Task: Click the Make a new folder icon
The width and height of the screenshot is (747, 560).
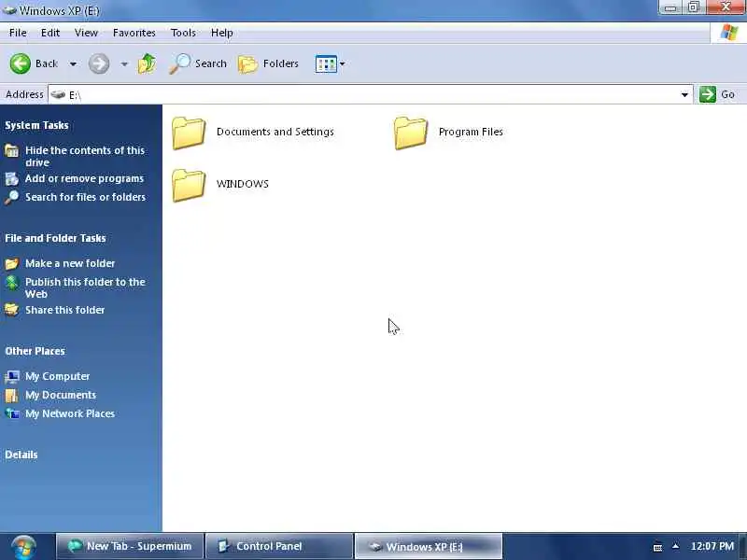Action: click(12, 264)
